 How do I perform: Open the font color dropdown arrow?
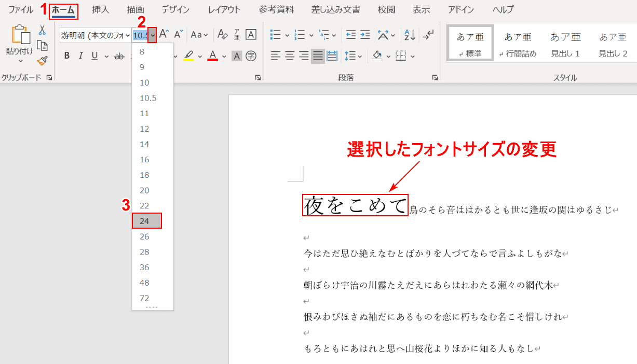pyautogui.click(x=224, y=56)
